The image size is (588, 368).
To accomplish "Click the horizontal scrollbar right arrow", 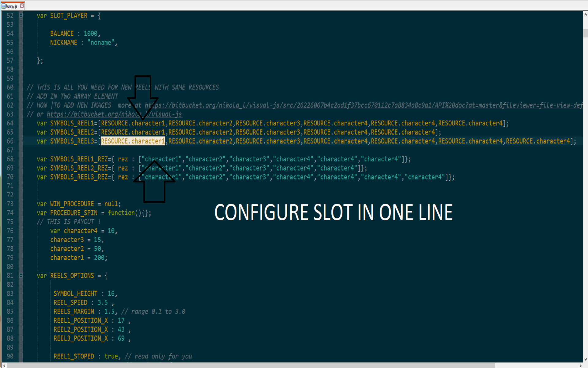I will (x=580, y=366).
